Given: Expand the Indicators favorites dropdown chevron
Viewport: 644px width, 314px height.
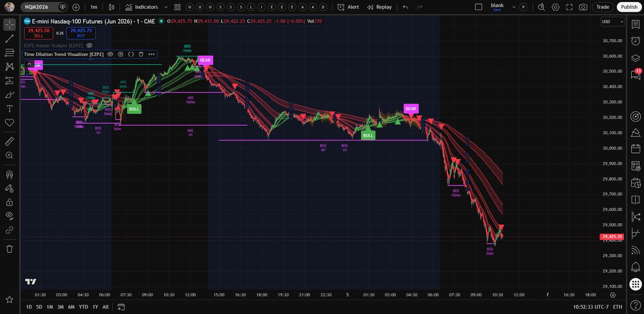Looking at the screenshot, I should click(166, 7).
